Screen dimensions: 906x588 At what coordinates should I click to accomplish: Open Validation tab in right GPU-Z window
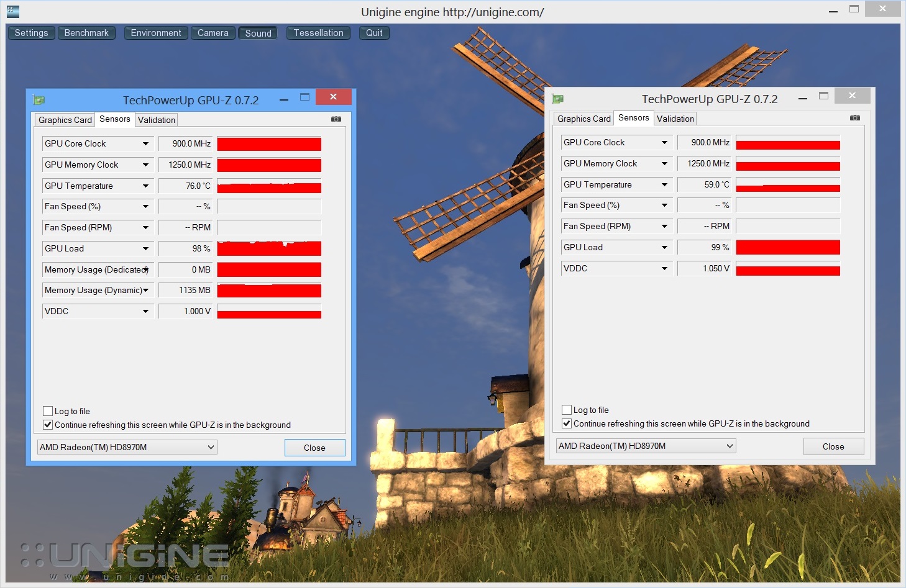point(675,119)
